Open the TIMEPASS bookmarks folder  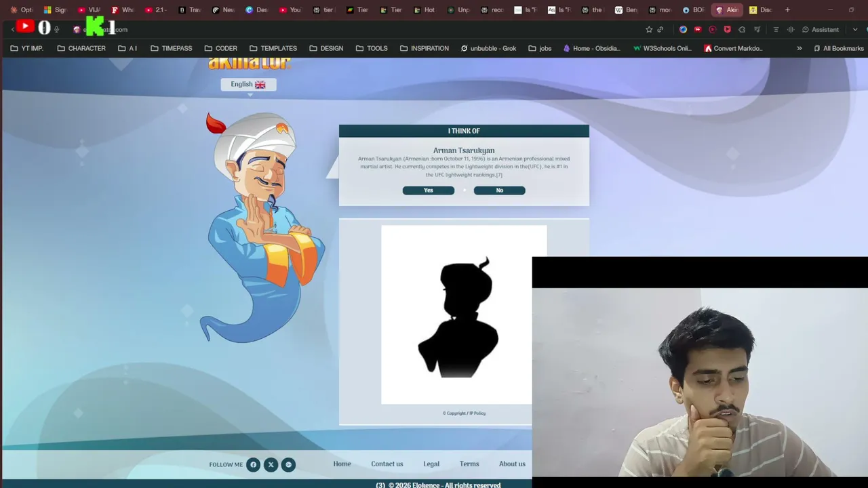[x=172, y=48]
